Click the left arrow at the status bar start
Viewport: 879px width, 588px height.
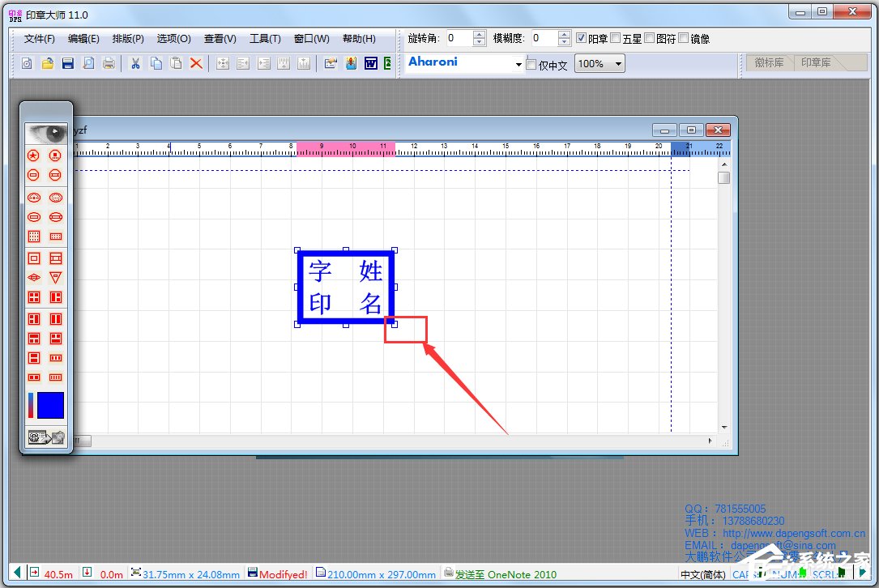pos(17,573)
